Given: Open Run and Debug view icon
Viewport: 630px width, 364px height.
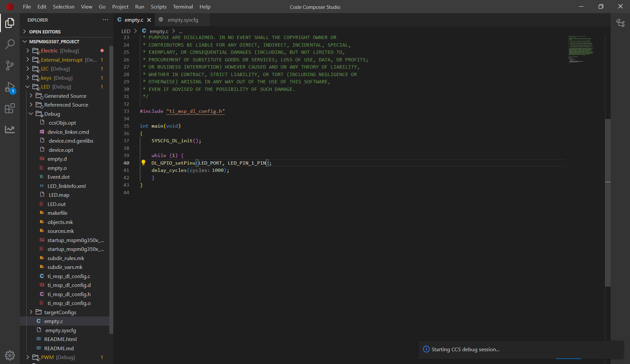Looking at the screenshot, I should 10,88.
